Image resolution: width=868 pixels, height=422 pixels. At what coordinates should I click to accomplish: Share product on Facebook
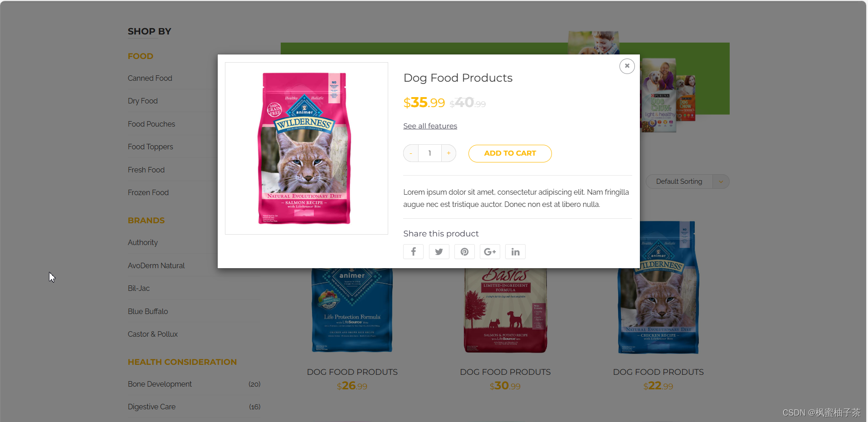tap(413, 252)
